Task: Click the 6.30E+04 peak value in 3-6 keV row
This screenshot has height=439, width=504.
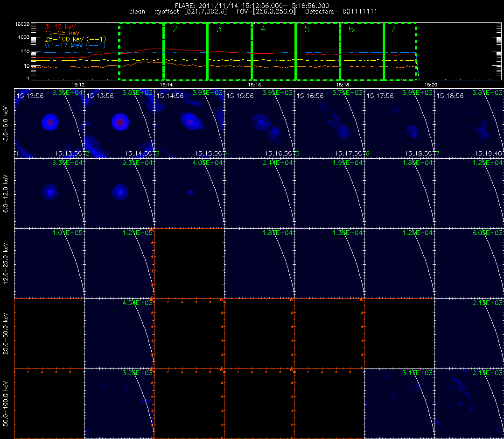Action: click(x=68, y=92)
